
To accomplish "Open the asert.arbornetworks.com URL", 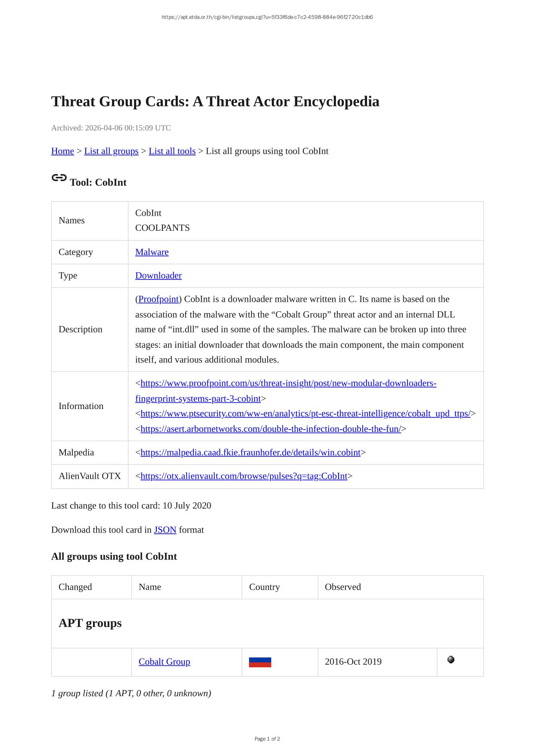I will pyautogui.click(x=271, y=429).
